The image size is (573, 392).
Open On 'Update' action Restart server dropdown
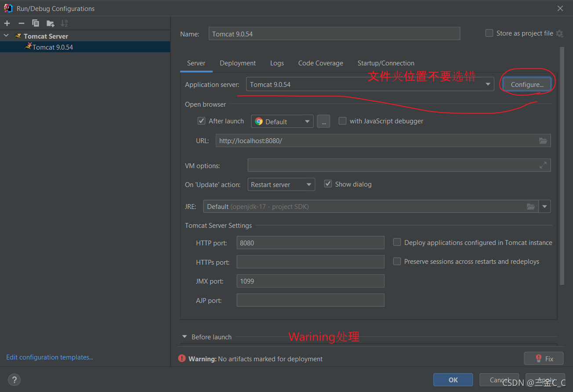[281, 184]
